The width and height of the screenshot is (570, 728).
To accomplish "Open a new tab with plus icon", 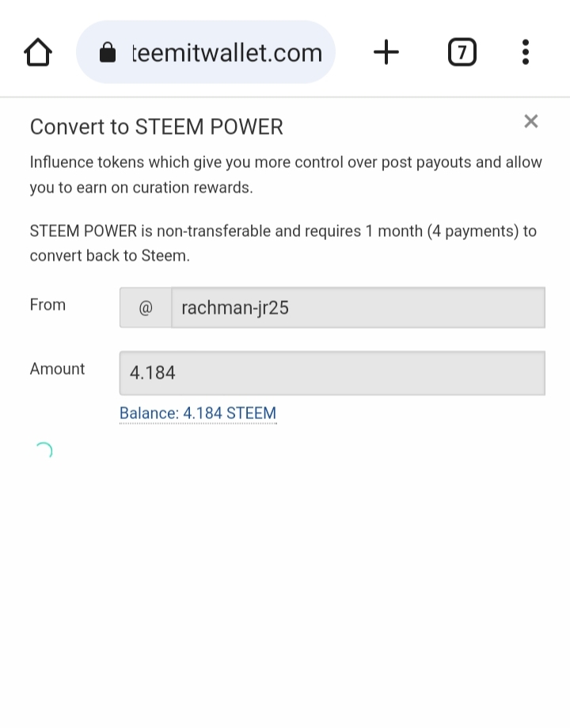I will coord(386,53).
